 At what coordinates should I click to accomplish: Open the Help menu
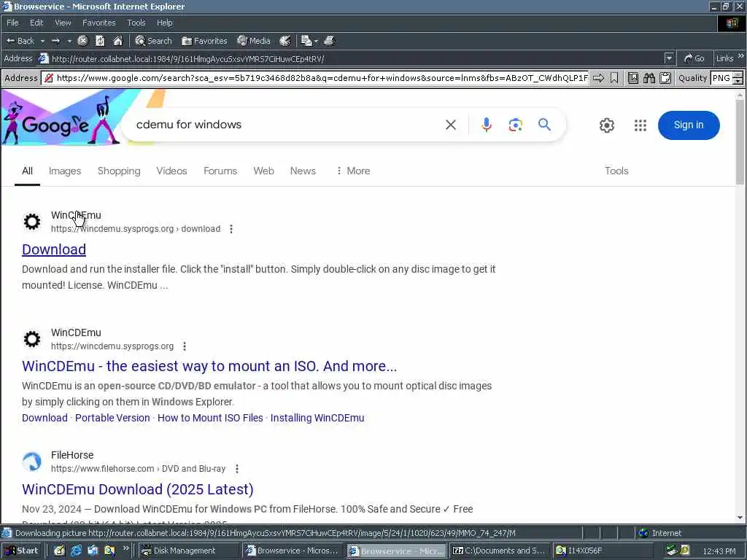164,23
